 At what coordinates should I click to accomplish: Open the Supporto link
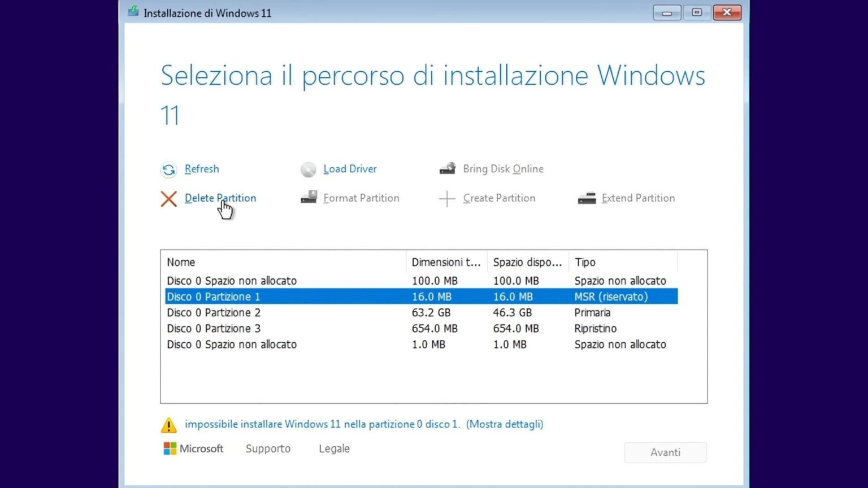pos(268,448)
